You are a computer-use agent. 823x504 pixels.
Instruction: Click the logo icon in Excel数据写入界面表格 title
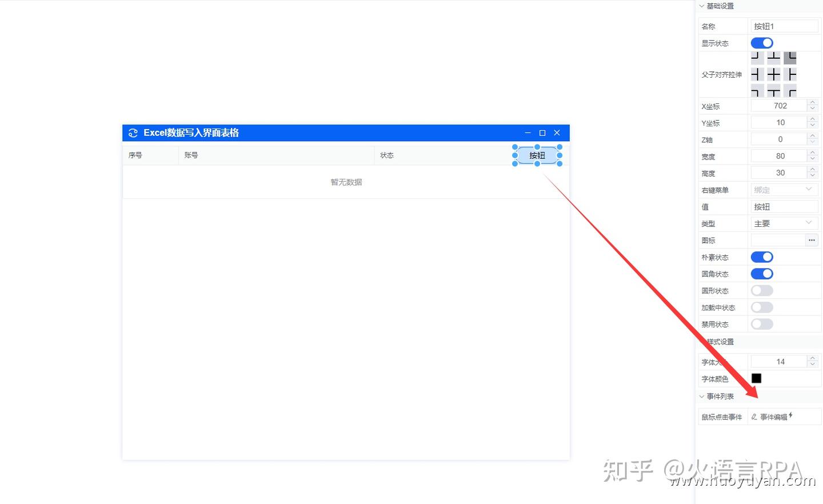pyautogui.click(x=133, y=133)
